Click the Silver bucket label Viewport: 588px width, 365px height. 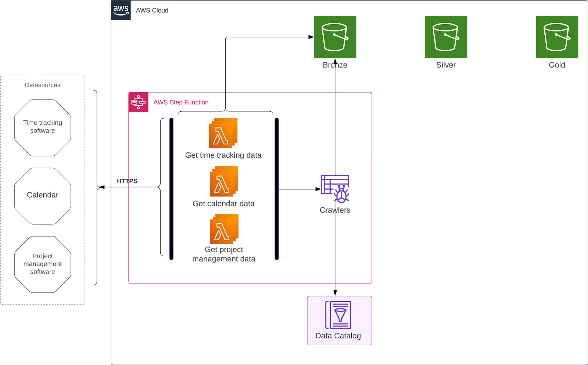(x=446, y=65)
